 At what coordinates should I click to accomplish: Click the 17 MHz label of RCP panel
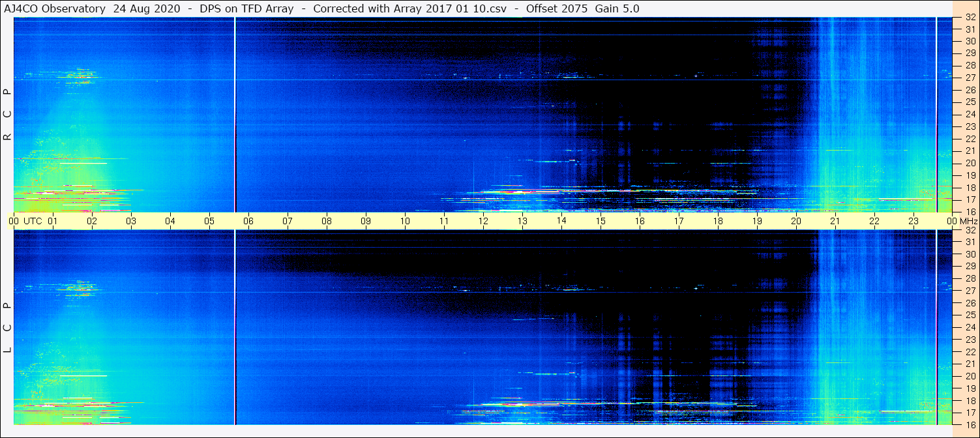(970, 199)
